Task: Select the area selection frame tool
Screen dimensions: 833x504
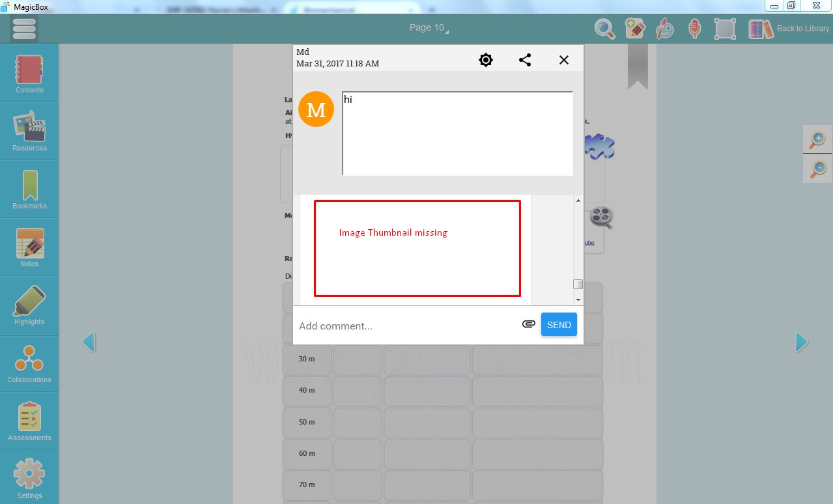Action: click(725, 29)
